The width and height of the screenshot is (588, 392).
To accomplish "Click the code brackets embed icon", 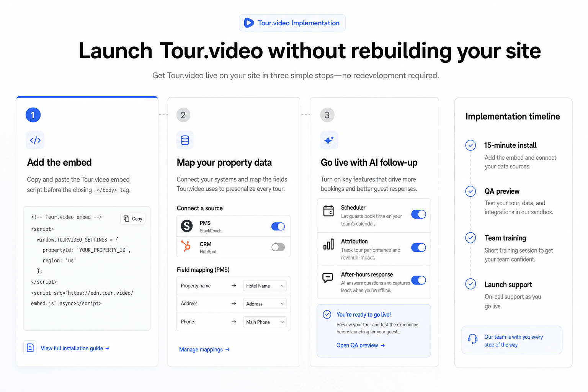I will pyautogui.click(x=35, y=140).
